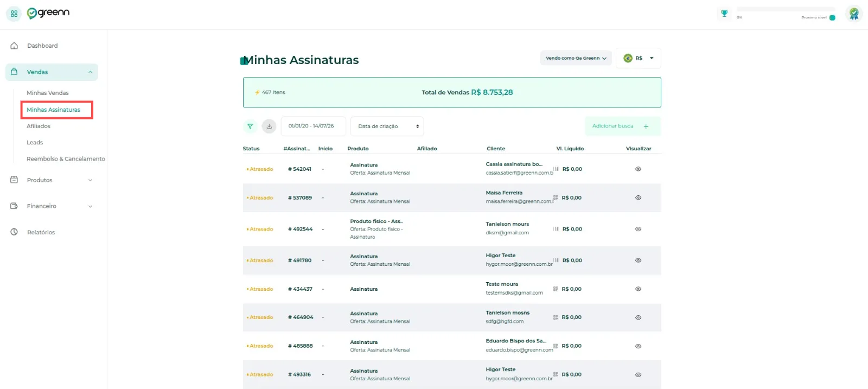Screen dimensions: 868x389
Task: Open Reembolso & Cancelamento in the sidebar
Action: [x=66, y=159]
